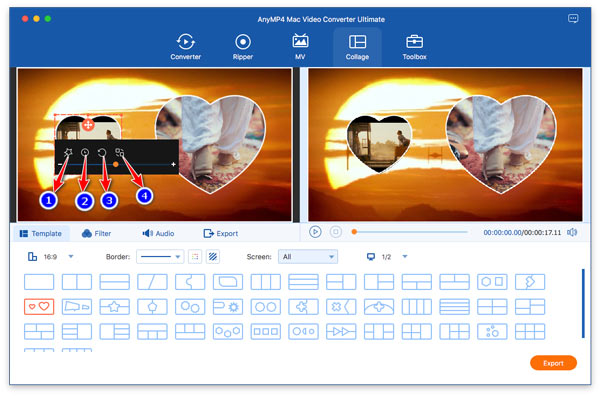
Task: Go to the Export tab
Action: pos(221,233)
